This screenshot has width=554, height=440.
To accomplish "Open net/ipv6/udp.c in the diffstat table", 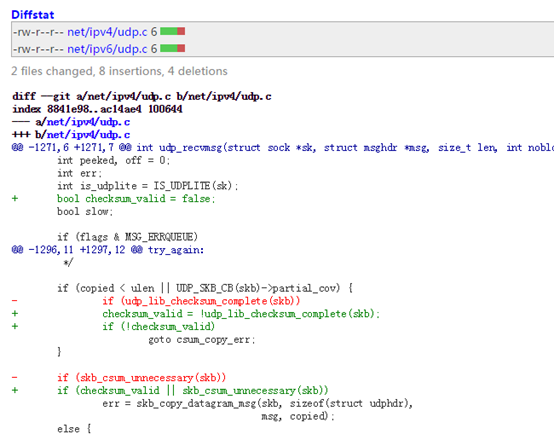I will click(107, 49).
